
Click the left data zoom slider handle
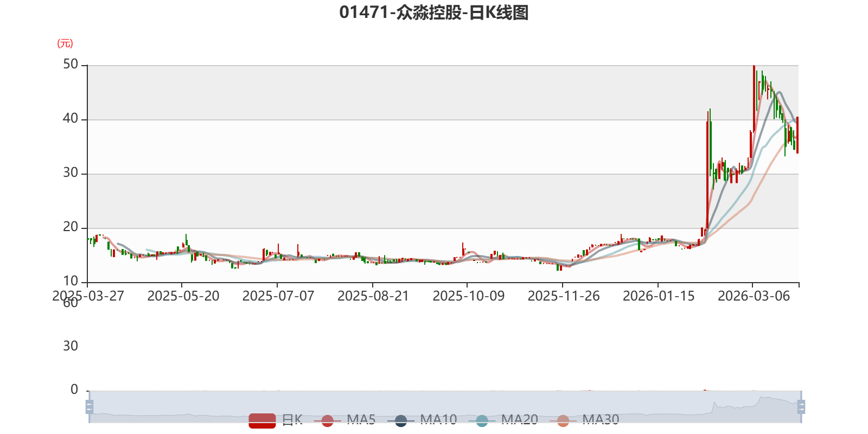point(90,406)
